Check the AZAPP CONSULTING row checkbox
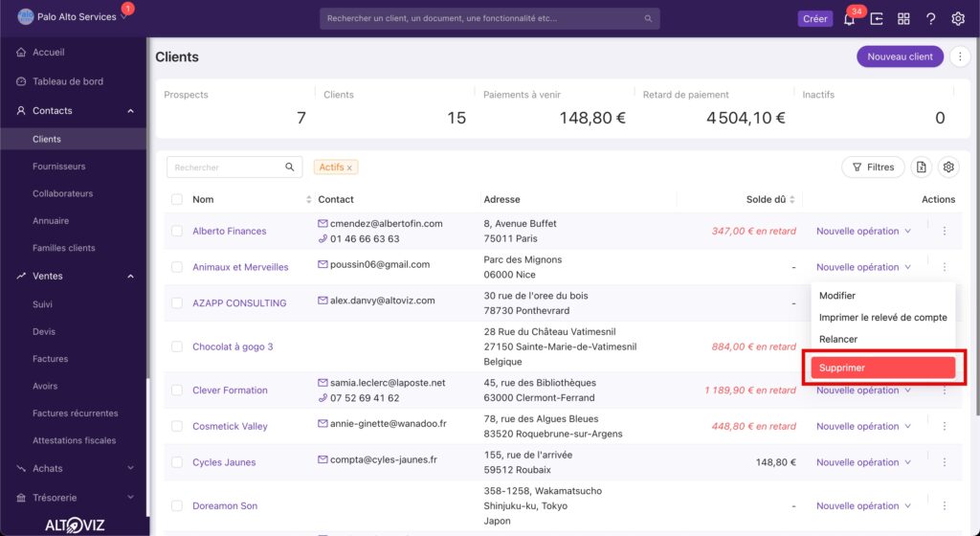Viewport: 980px width, 536px height. (x=177, y=303)
